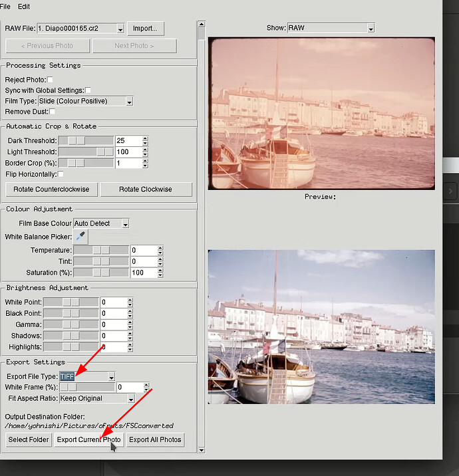The height and width of the screenshot is (476, 459).
Task: Open the File menu
Action: point(5,6)
